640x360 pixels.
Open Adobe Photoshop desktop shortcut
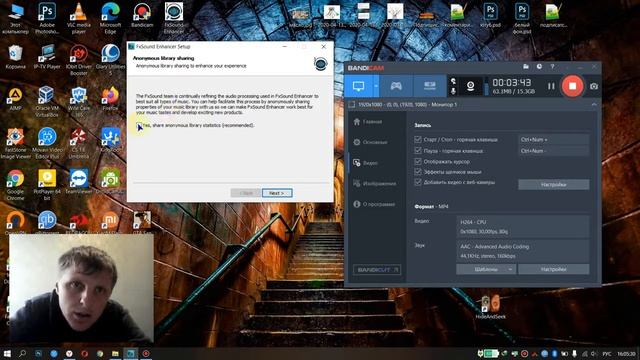click(47, 18)
